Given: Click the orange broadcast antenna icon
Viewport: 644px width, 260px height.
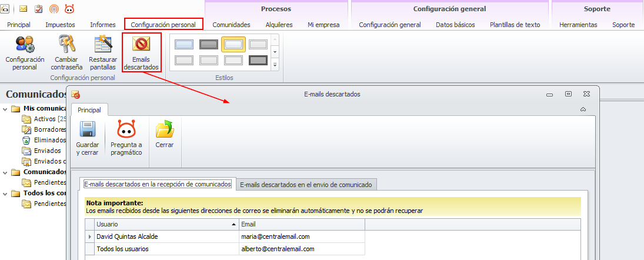Looking at the screenshot, I should pos(54,8).
